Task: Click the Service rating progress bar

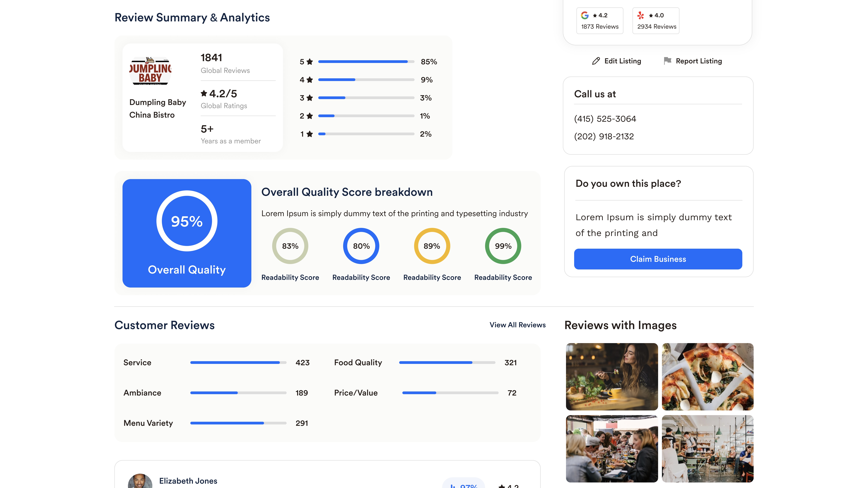Action: [238, 362]
